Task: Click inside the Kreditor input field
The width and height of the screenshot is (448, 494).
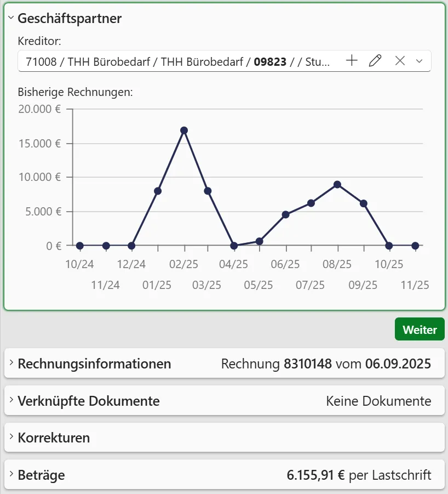Action: 164,61
